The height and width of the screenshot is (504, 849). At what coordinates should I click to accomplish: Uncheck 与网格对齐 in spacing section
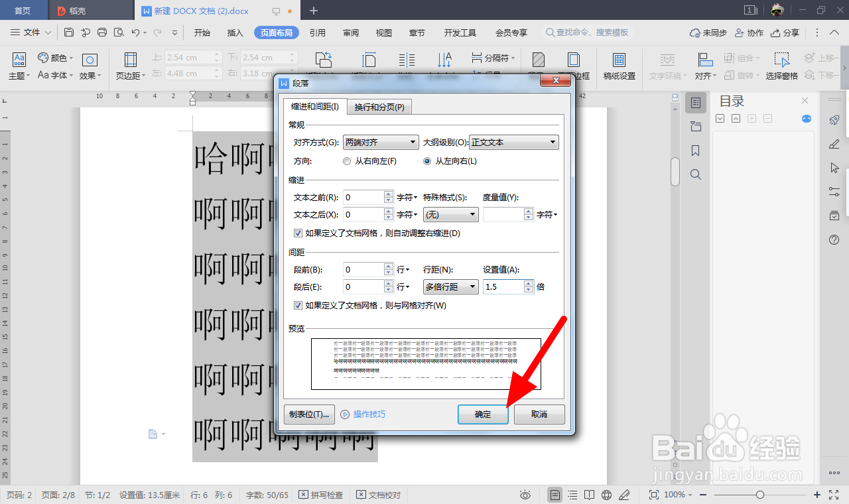(298, 305)
